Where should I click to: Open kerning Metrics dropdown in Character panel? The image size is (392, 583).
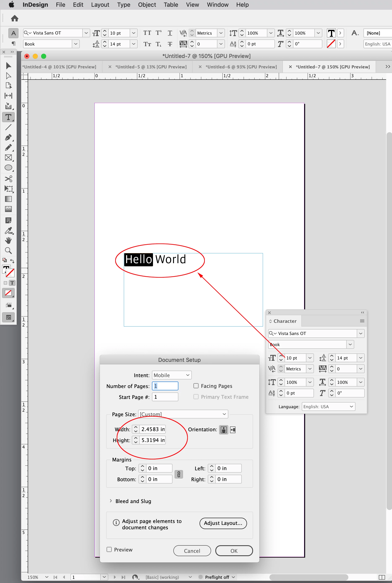pos(310,369)
